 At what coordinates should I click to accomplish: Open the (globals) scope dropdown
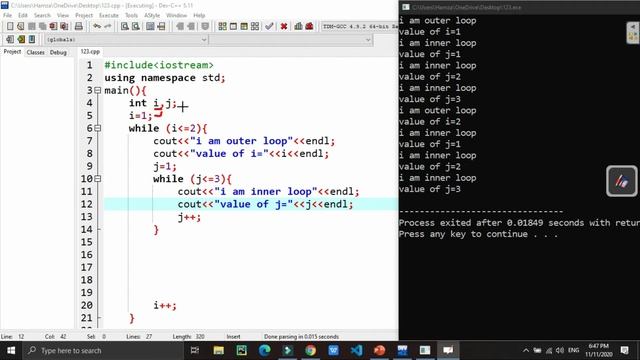click(x=126, y=40)
